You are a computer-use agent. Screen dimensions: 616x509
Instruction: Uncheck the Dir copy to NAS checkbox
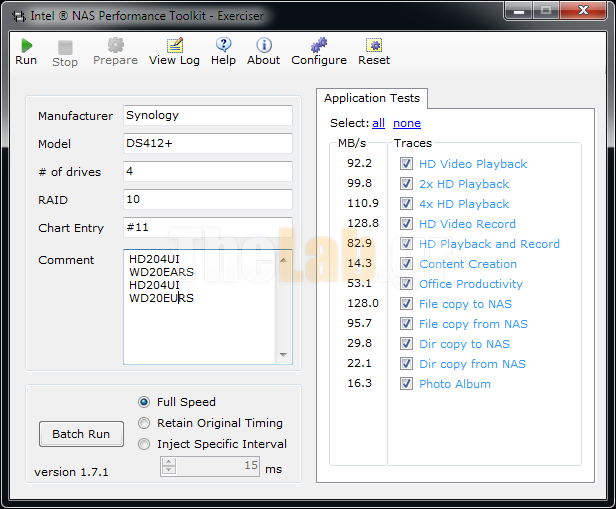[406, 344]
